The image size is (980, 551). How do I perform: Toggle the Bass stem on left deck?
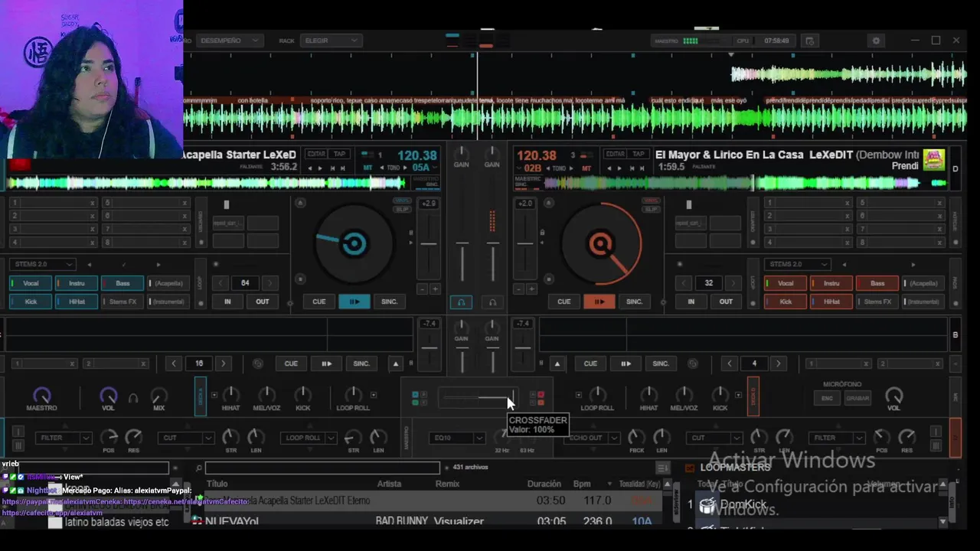[122, 283]
